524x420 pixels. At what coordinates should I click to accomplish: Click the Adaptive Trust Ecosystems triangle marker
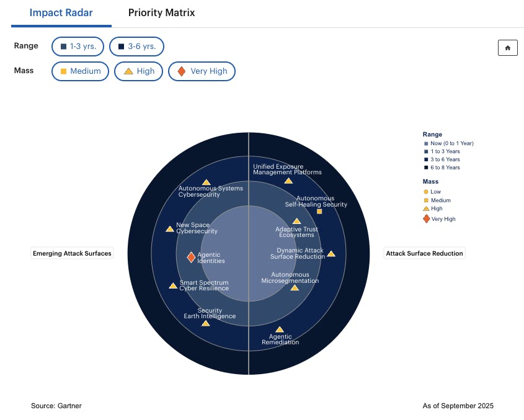click(297, 221)
